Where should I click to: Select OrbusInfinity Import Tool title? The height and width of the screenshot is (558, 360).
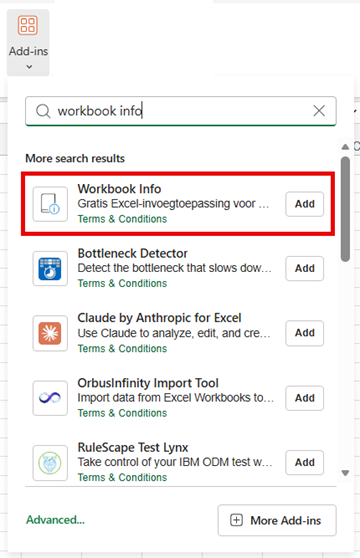(x=148, y=383)
